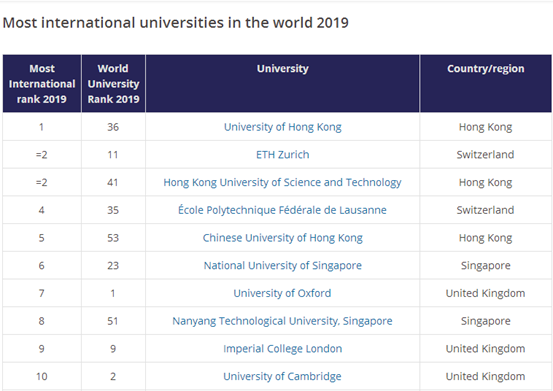Screen dimensions: 553x391
Task: Select international rank '7' in Oxford row
Action: 42,293
